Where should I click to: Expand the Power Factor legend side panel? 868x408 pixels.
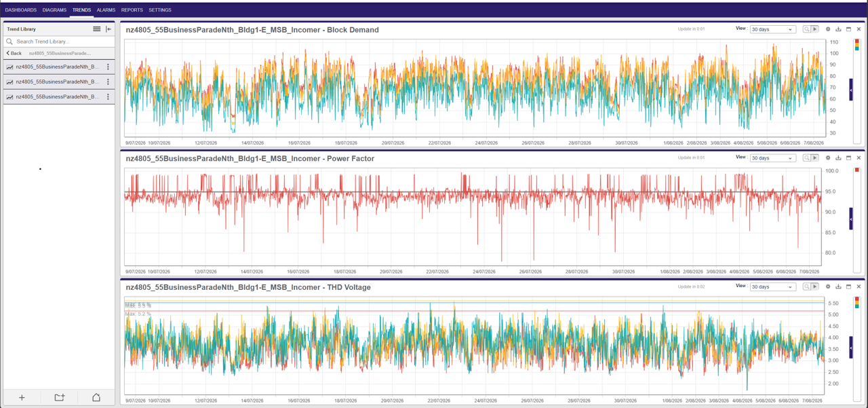(x=851, y=219)
